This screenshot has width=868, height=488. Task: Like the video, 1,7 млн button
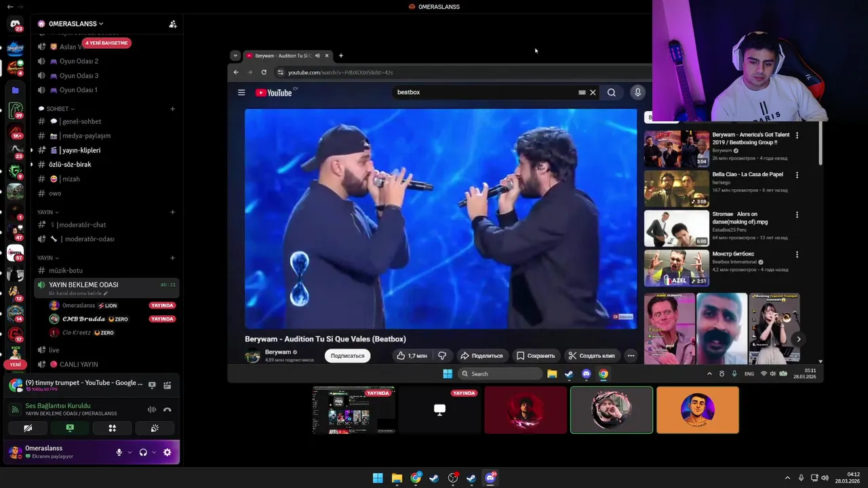(x=412, y=356)
